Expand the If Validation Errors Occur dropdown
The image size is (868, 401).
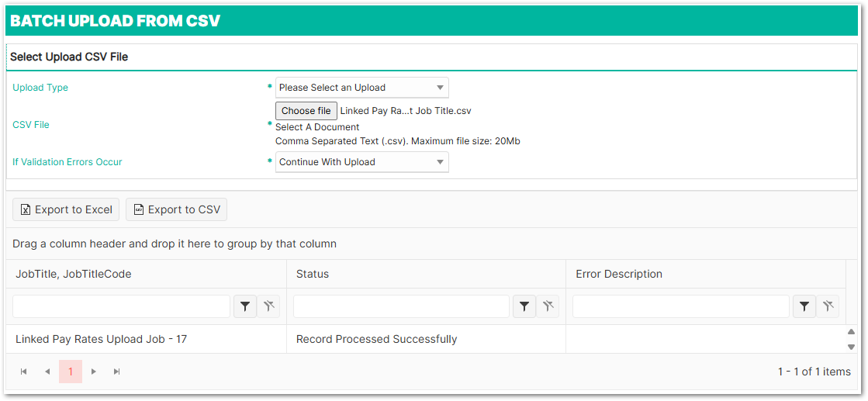click(361, 162)
